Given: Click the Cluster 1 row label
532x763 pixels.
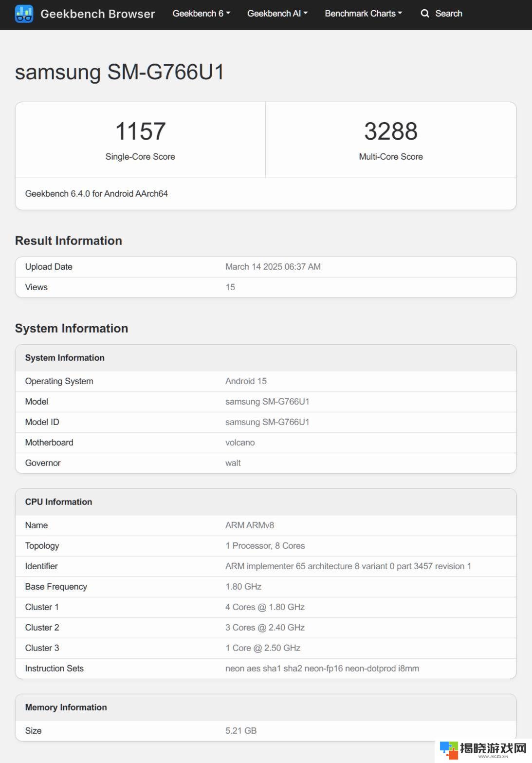Looking at the screenshot, I should pos(42,607).
